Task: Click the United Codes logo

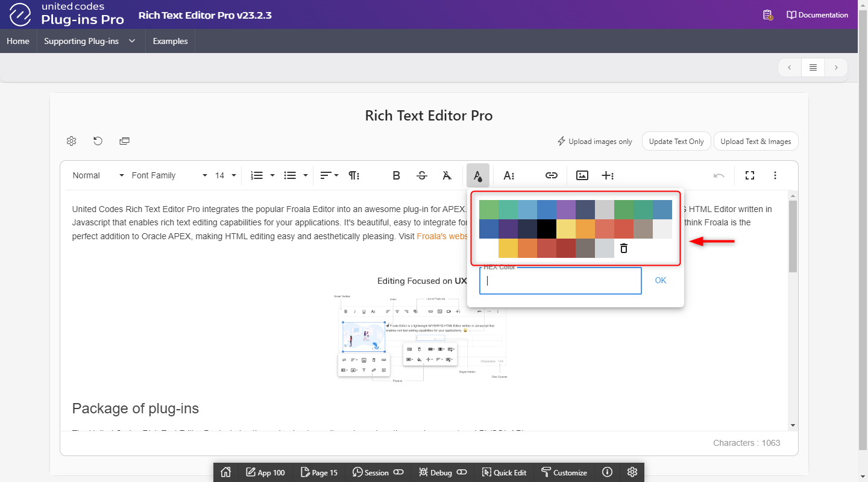Action: [66, 14]
